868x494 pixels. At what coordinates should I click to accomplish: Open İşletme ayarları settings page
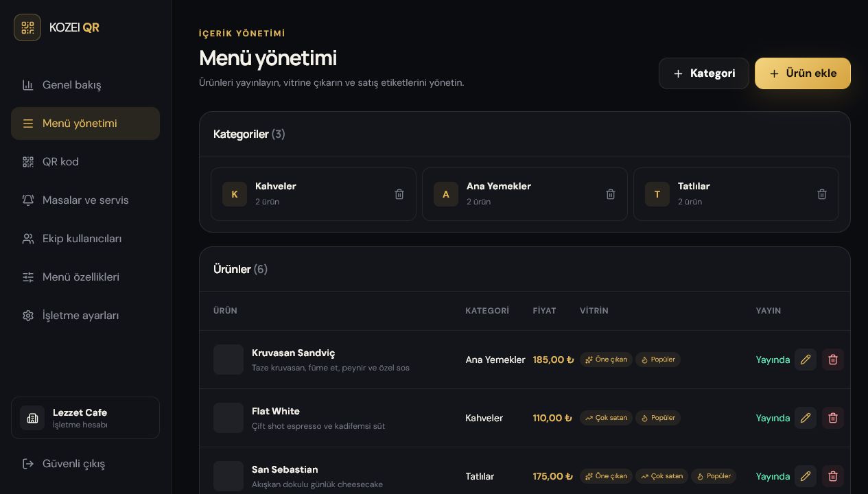click(85, 316)
